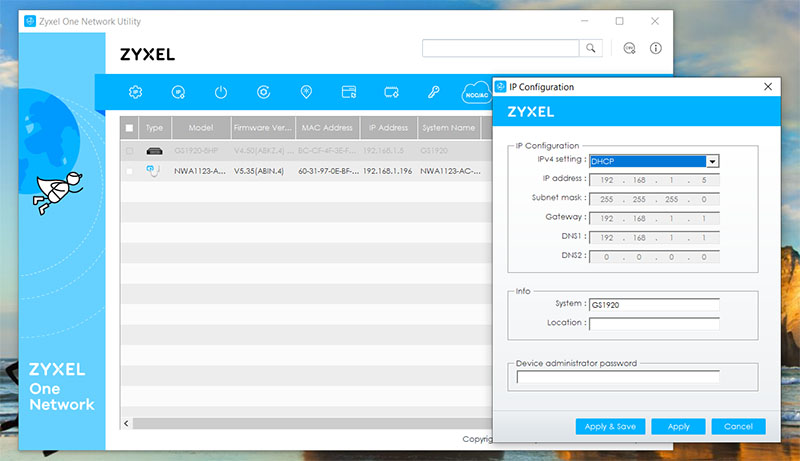
Task: Click the Subnet mask field
Action: point(654,199)
